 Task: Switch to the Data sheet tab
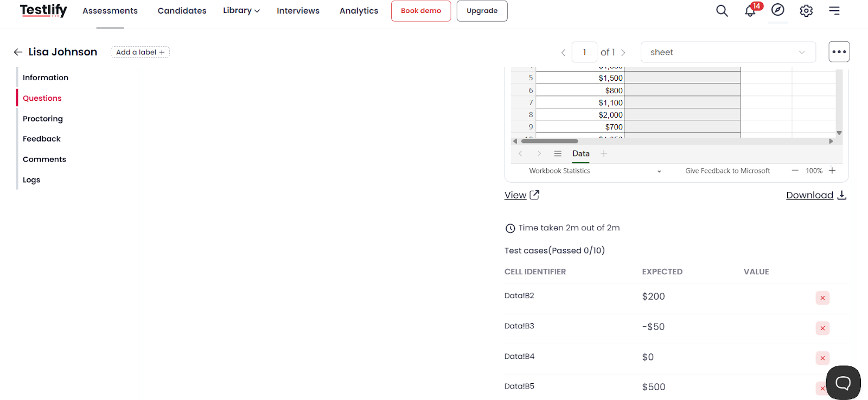click(580, 154)
